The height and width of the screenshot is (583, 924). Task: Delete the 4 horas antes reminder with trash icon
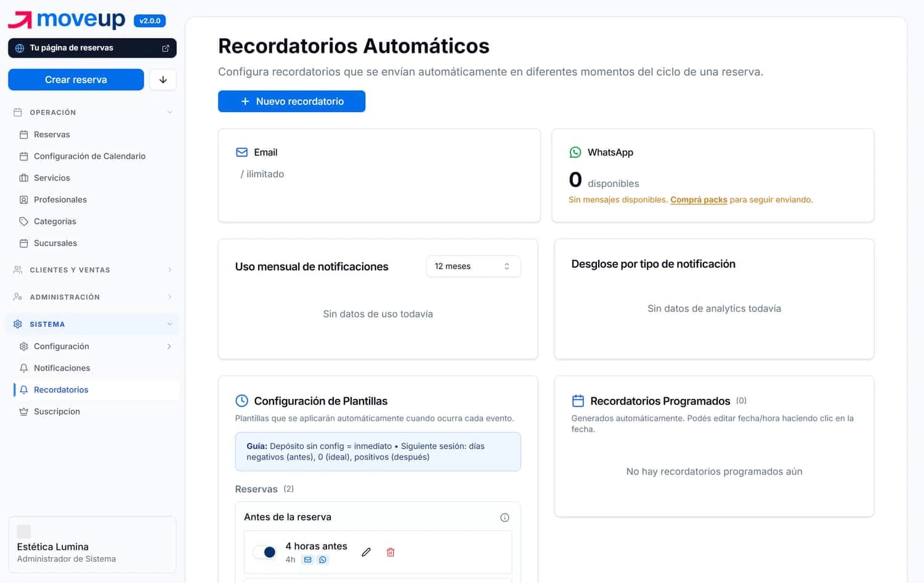pos(391,552)
